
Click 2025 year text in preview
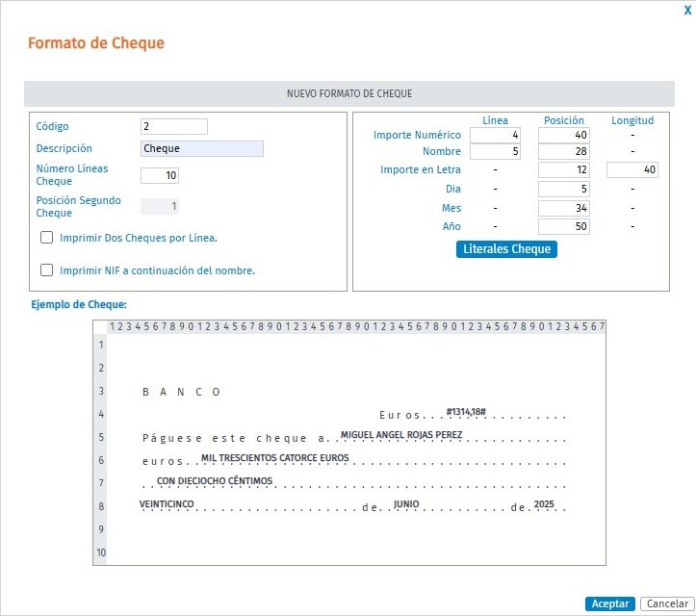click(544, 504)
